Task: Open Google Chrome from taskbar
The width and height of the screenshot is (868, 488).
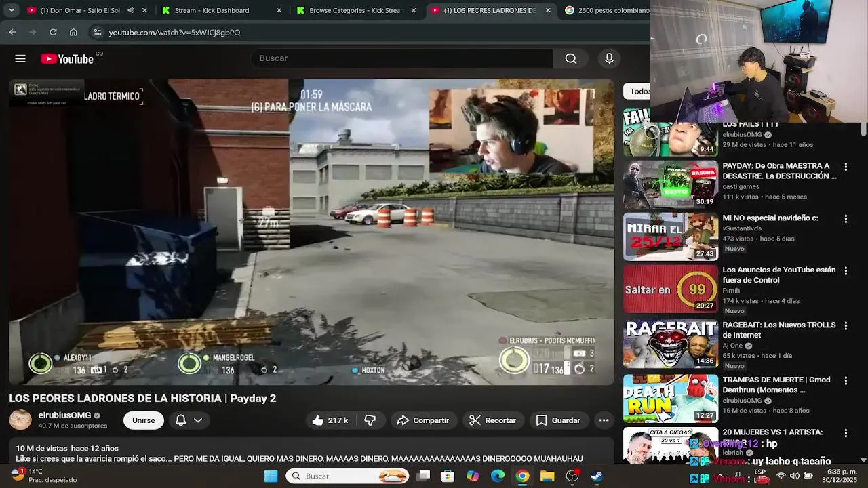Action: pos(522,476)
